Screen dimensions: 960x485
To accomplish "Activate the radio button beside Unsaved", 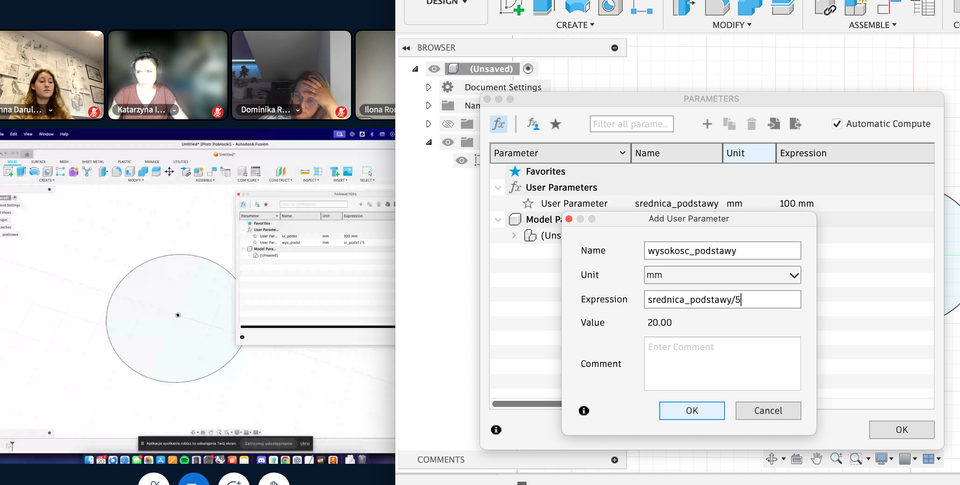I will (x=528, y=69).
